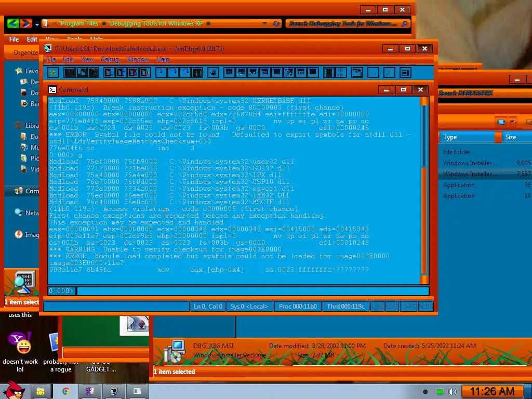
Task: Turn Source Mode off via toolbar
Action: 341,73
